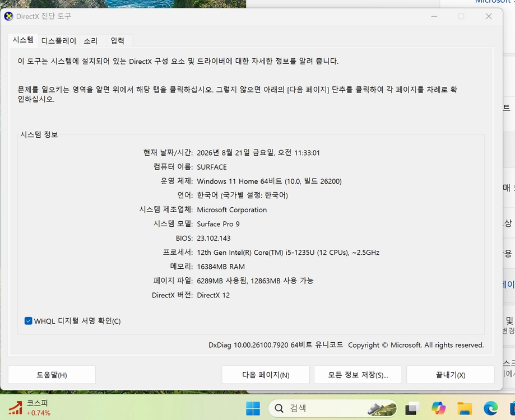
Task: Click 모든 정보 저장(S)... button
Action: (358, 375)
